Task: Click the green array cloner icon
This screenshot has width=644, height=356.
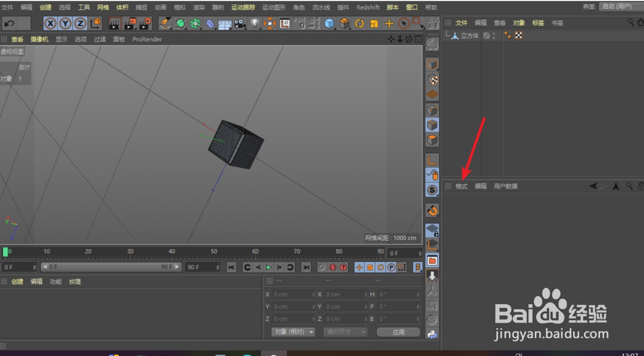Action: point(195,24)
